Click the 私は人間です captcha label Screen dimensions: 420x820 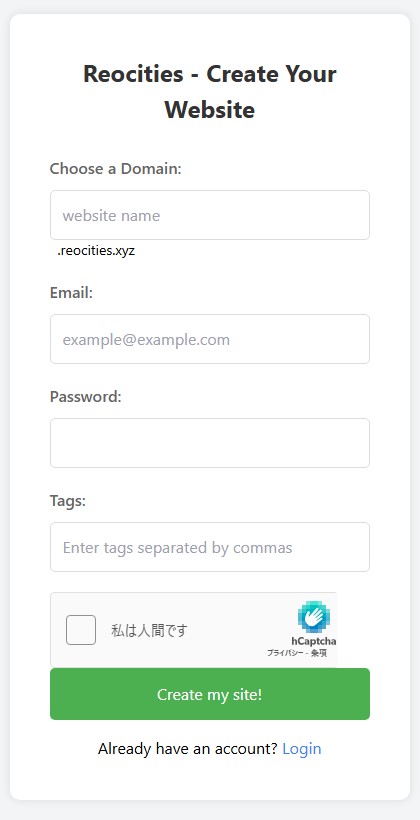(149, 631)
